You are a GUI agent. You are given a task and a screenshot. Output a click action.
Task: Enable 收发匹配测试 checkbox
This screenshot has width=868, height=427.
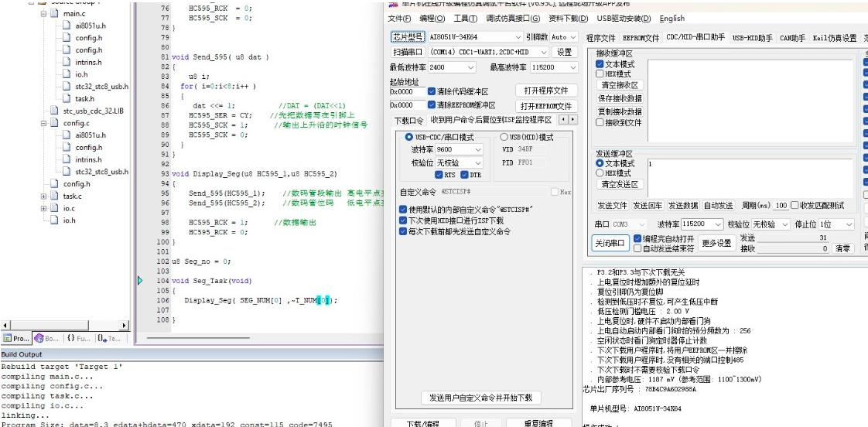point(795,206)
